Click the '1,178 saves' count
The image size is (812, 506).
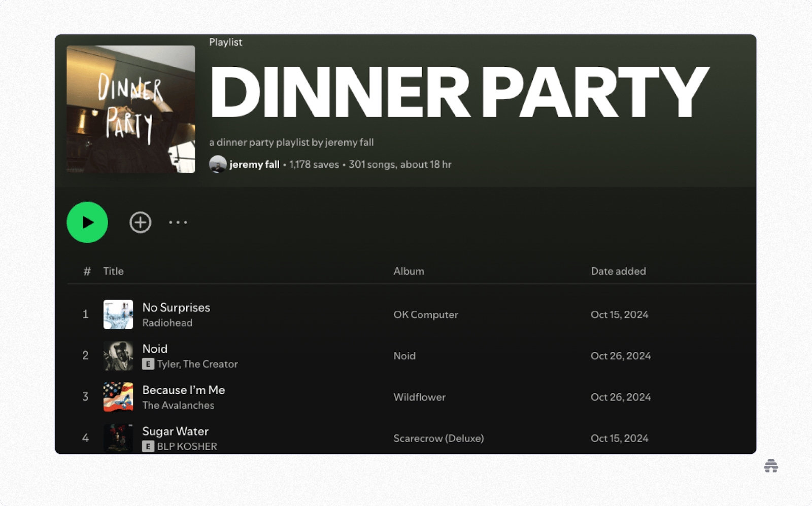pos(314,164)
